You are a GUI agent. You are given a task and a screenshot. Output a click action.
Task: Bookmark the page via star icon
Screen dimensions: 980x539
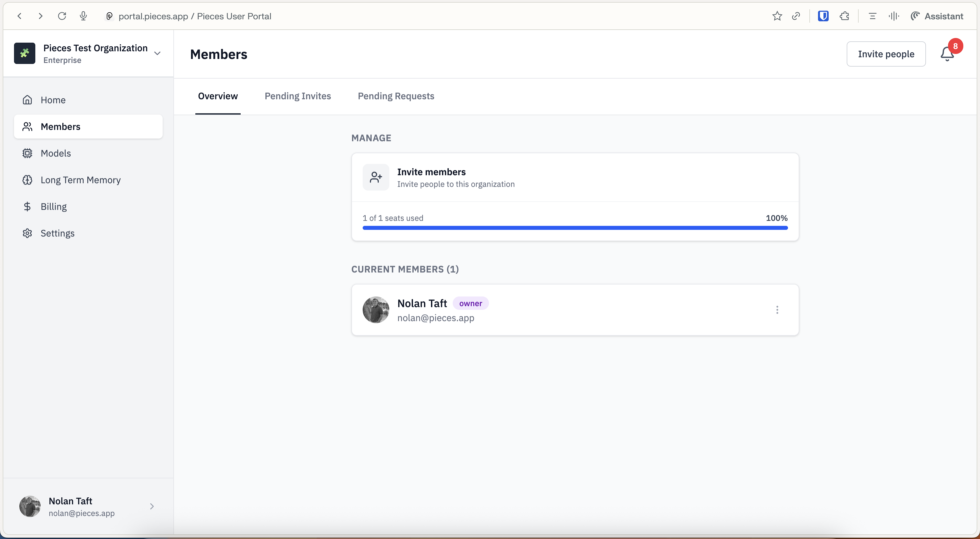click(x=777, y=16)
